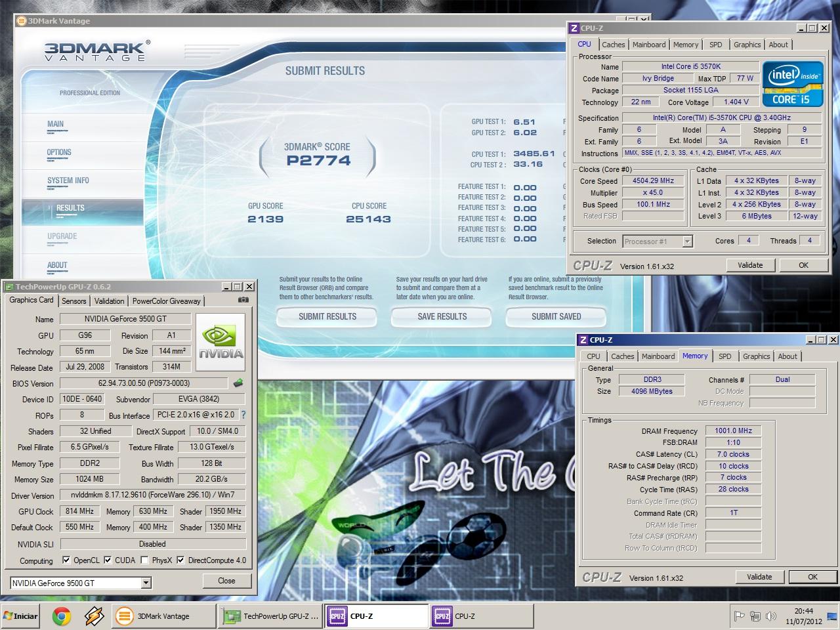Open Winamp from the taskbar quick launch

[x=94, y=616]
